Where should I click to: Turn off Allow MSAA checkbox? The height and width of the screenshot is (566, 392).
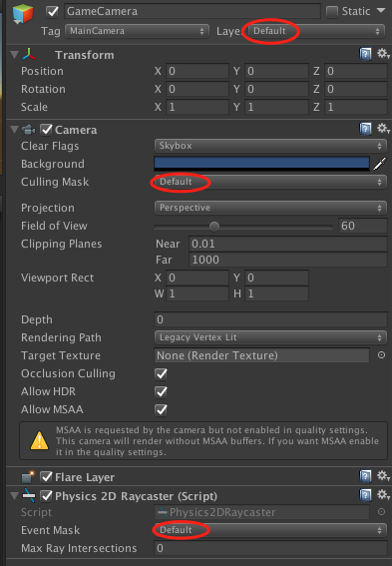point(161,409)
